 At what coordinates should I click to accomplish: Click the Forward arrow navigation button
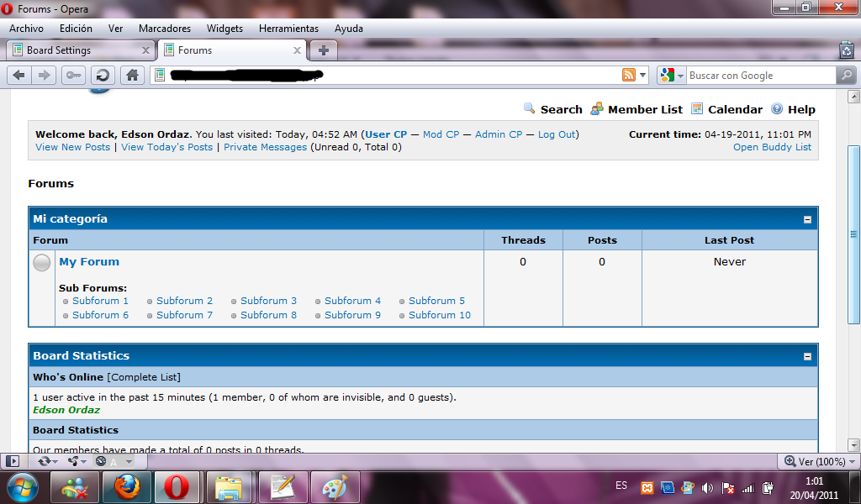(x=44, y=75)
